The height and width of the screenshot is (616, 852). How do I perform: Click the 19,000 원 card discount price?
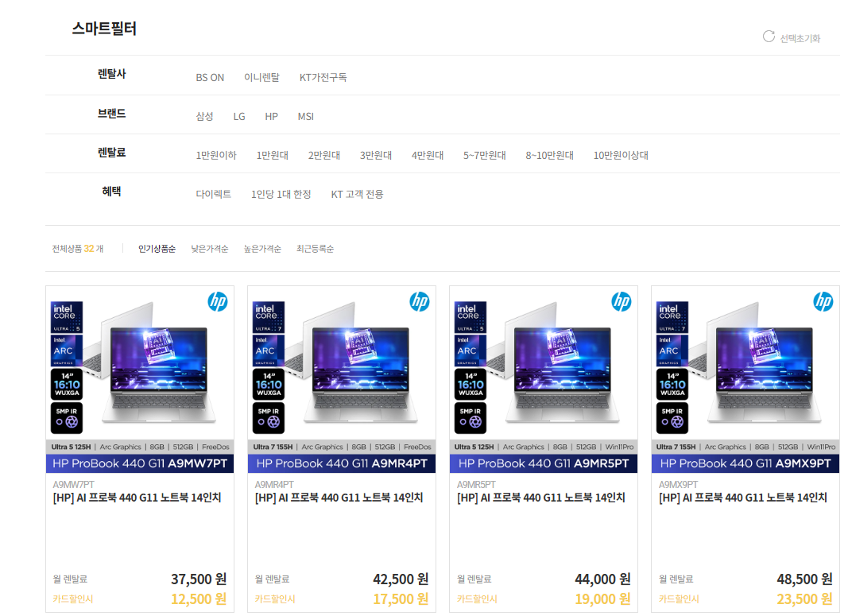click(602, 599)
